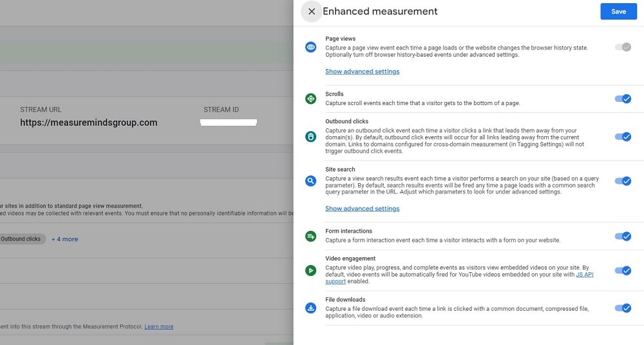Image resolution: width=644 pixels, height=345 pixels.
Task: Click the Video engagement play icon
Action: (311, 270)
